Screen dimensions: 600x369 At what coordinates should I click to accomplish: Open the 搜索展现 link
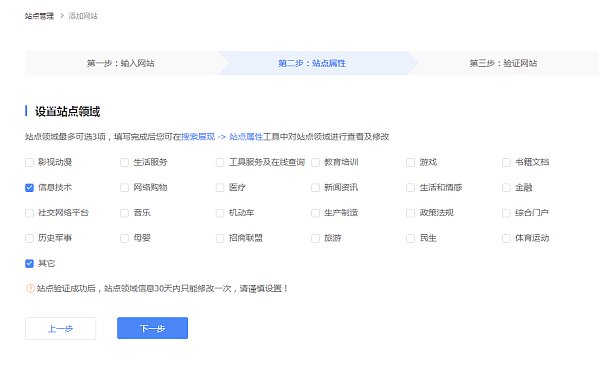pyautogui.click(x=198, y=137)
